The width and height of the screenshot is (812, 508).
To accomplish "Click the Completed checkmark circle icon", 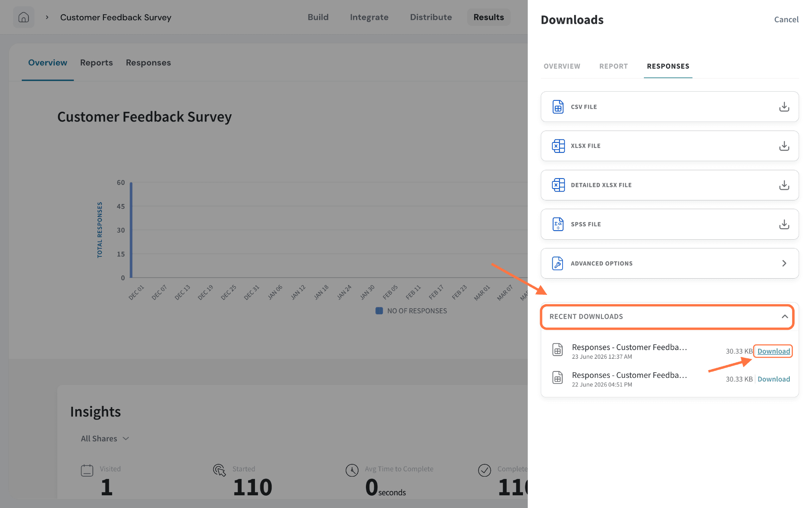I will point(485,470).
